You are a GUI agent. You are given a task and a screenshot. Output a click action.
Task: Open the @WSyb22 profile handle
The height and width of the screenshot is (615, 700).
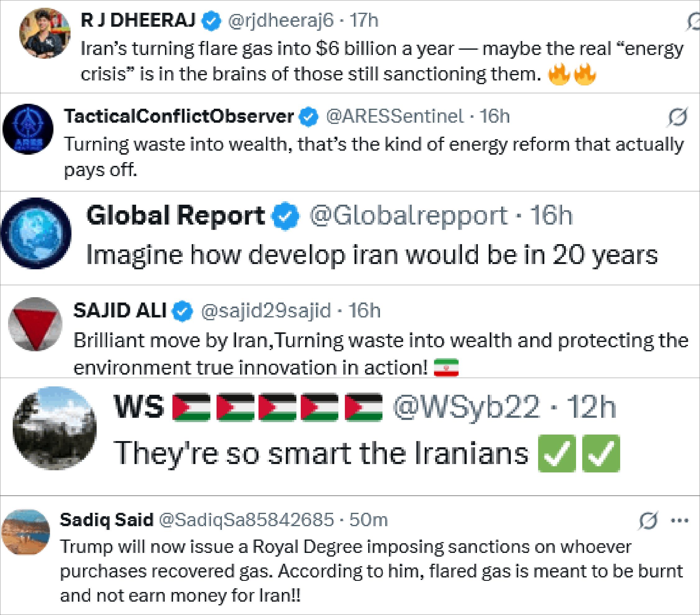pos(466,407)
